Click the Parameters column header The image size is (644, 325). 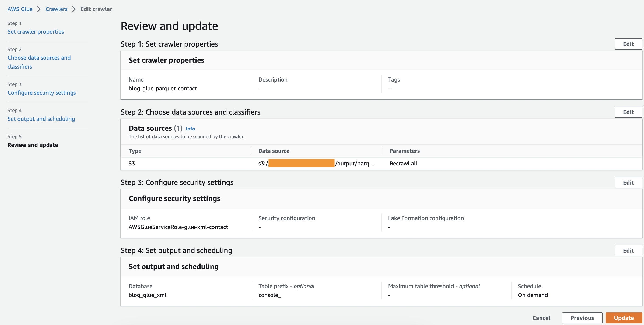(404, 151)
